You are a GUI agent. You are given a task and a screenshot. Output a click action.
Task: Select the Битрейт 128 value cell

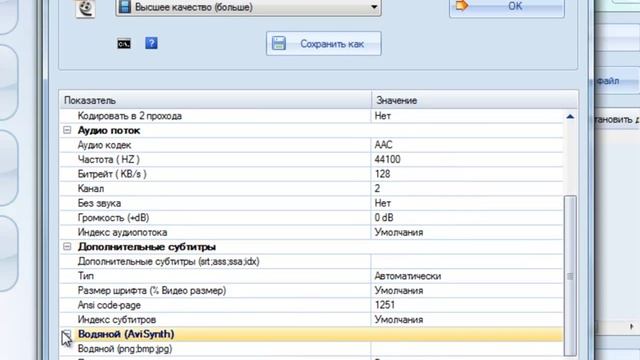(467, 174)
